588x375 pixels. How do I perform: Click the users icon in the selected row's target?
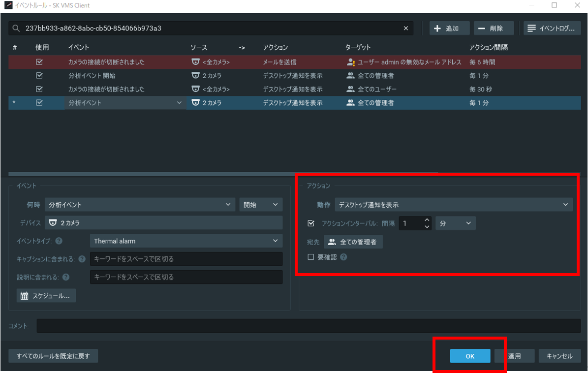[x=350, y=102]
